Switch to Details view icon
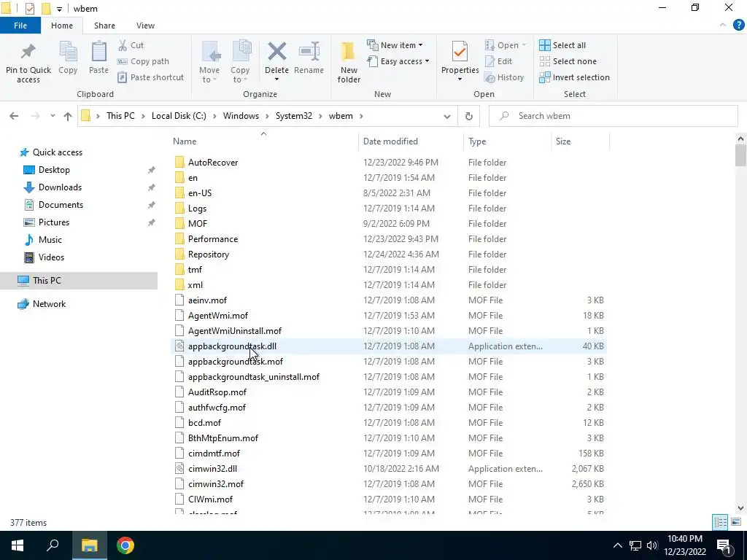 coord(720,522)
